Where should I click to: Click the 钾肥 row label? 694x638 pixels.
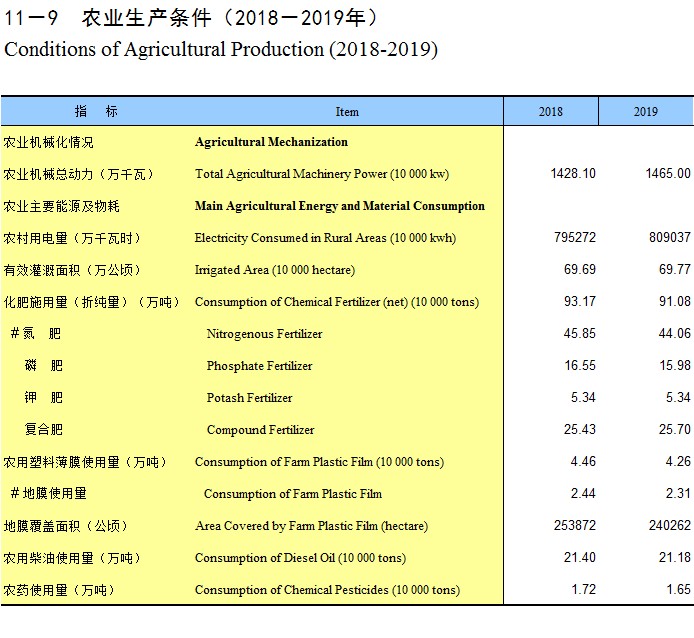click(x=43, y=398)
